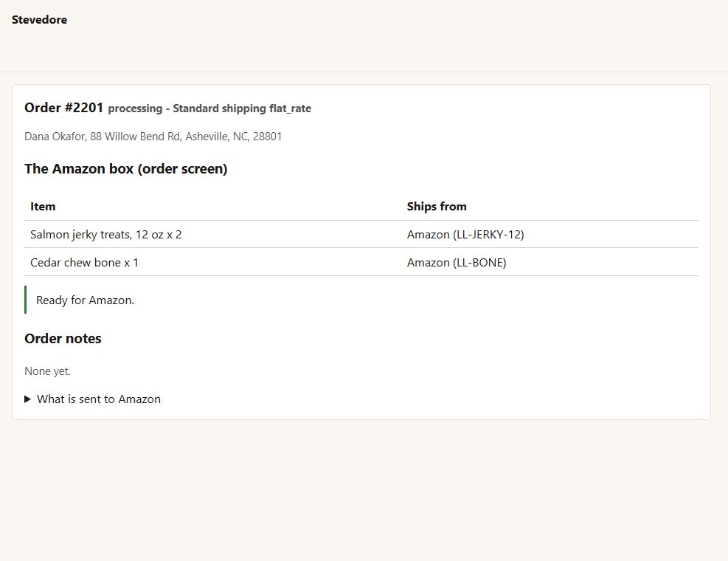Click 'The Amazon box (order screen)' heading
The height and width of the screenshot is (561, 728).
pos(126,169)
